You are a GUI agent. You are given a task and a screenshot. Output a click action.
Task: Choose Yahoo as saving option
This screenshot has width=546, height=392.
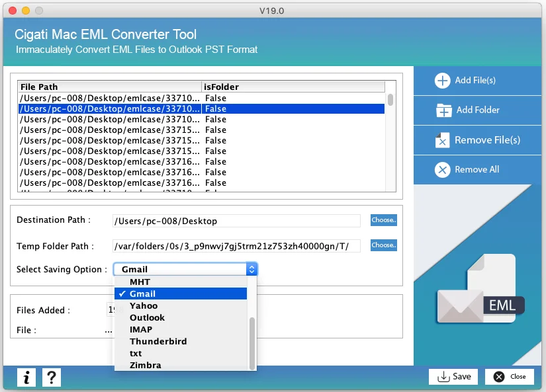pyautogui.click(x=181, y=306)
